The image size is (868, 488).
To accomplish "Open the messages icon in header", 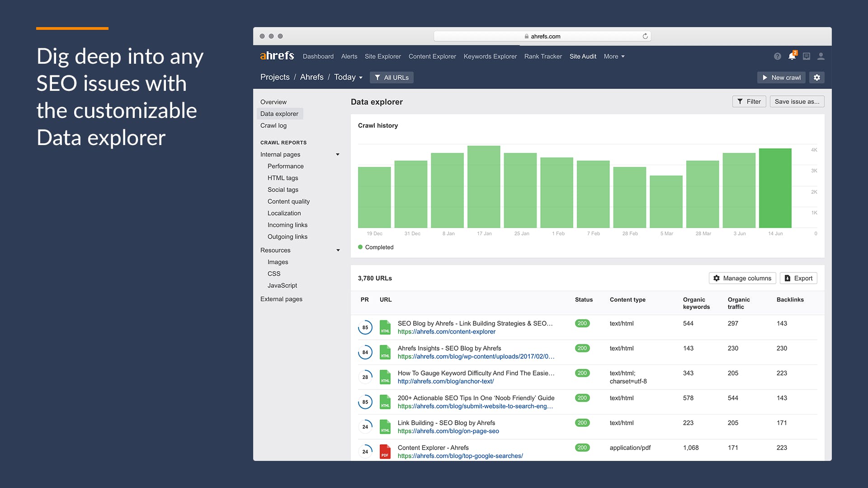I will (807, 56).
